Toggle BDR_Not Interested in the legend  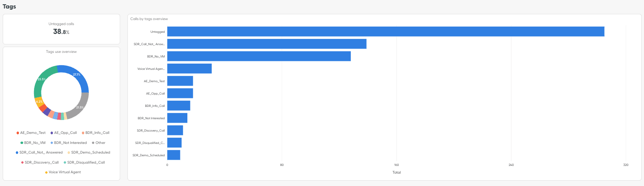pos(68,143)
